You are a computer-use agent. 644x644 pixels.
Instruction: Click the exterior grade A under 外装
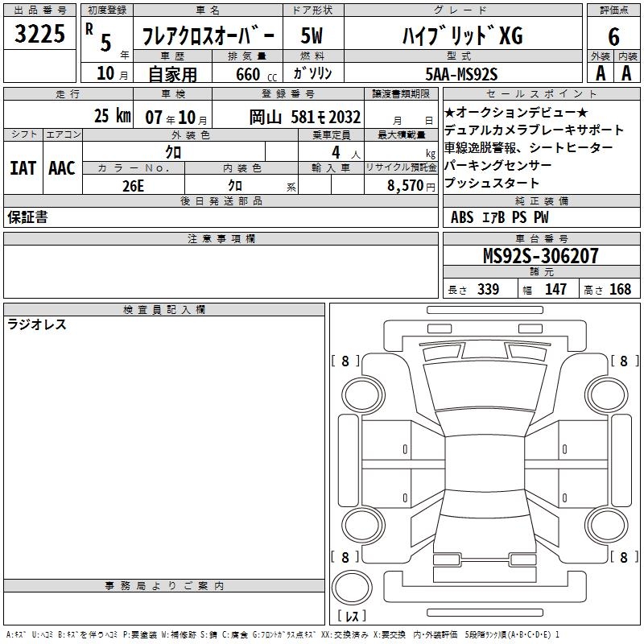600,73
